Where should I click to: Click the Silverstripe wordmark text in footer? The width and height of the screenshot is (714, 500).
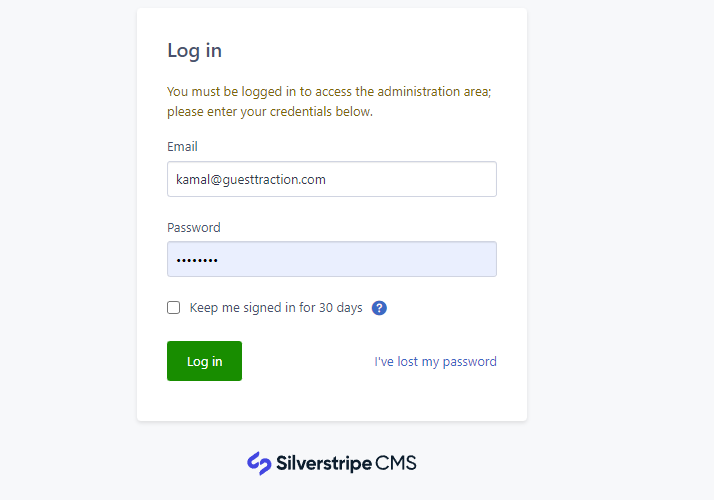324,464
